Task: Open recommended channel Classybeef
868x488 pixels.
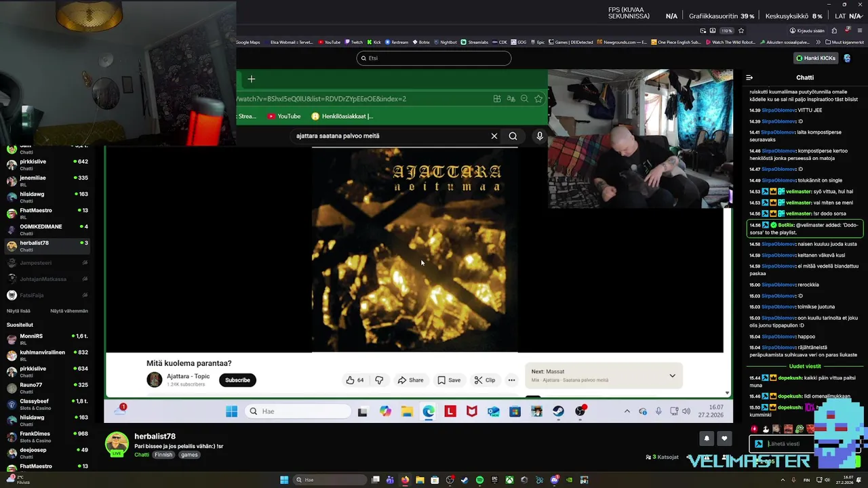Action: (47, 405)
